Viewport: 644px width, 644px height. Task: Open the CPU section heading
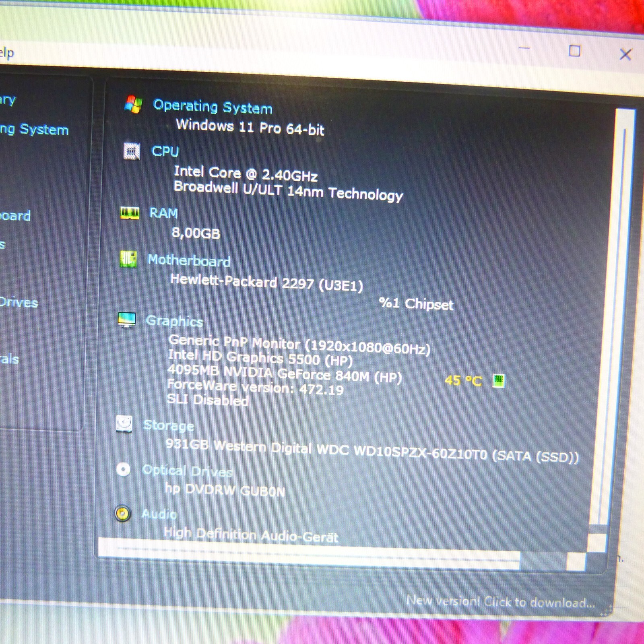[x=165, y=151]
